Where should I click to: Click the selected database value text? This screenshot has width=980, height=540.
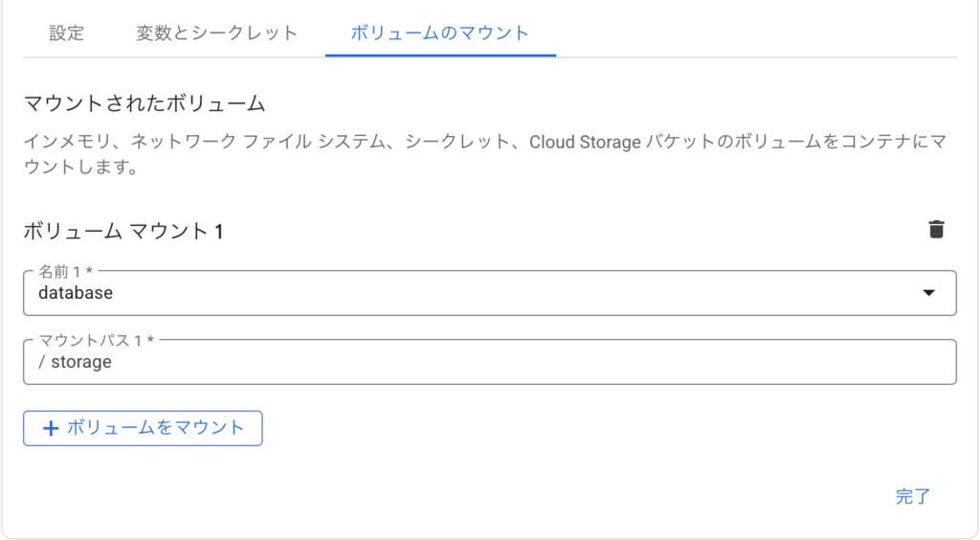point(76,293)
